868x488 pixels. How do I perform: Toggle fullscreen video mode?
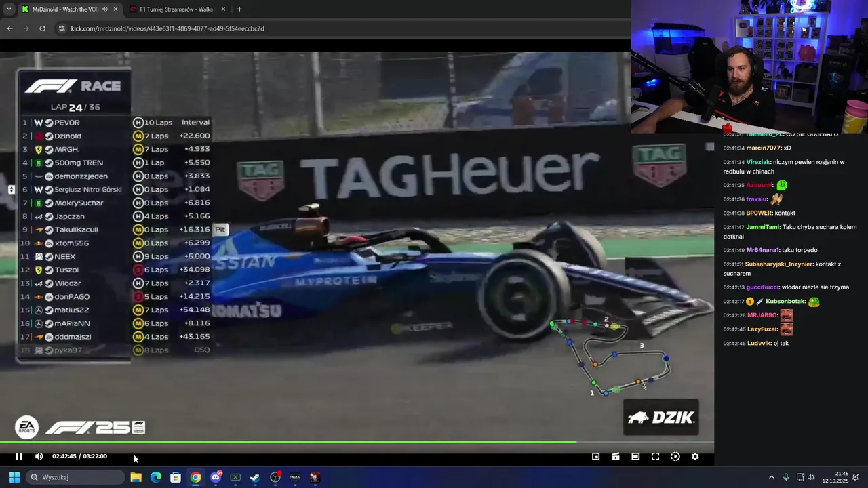pos(655,456)
